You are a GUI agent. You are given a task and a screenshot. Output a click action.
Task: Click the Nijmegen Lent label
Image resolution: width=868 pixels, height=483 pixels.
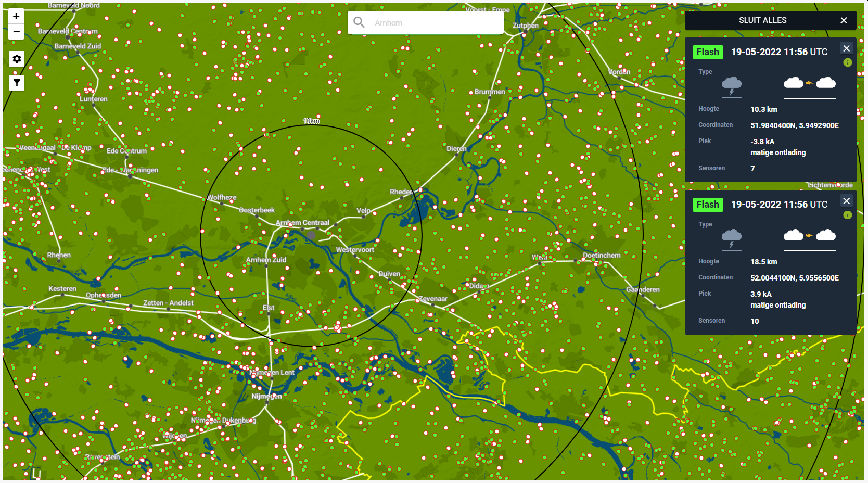coord(272,373)
